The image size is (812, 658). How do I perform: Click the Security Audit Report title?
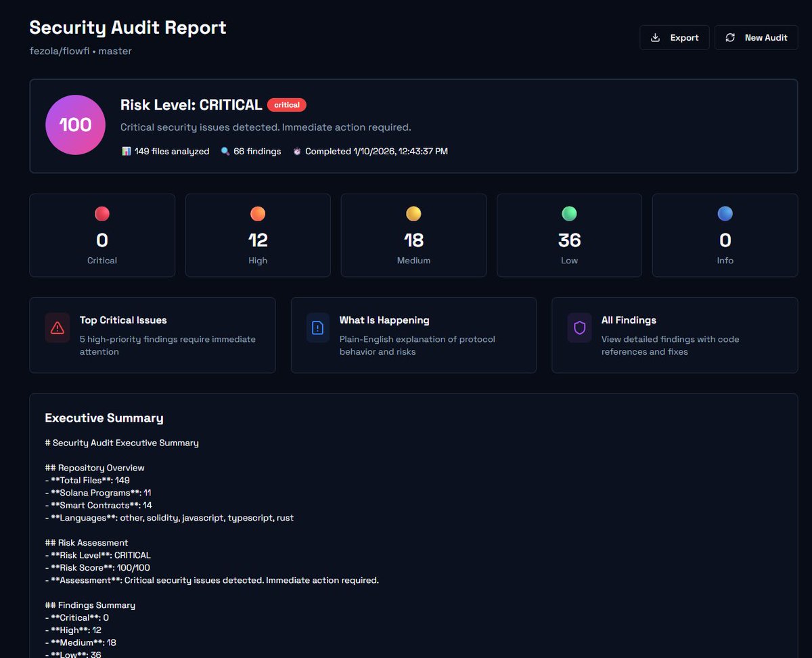tap(128, 28)
